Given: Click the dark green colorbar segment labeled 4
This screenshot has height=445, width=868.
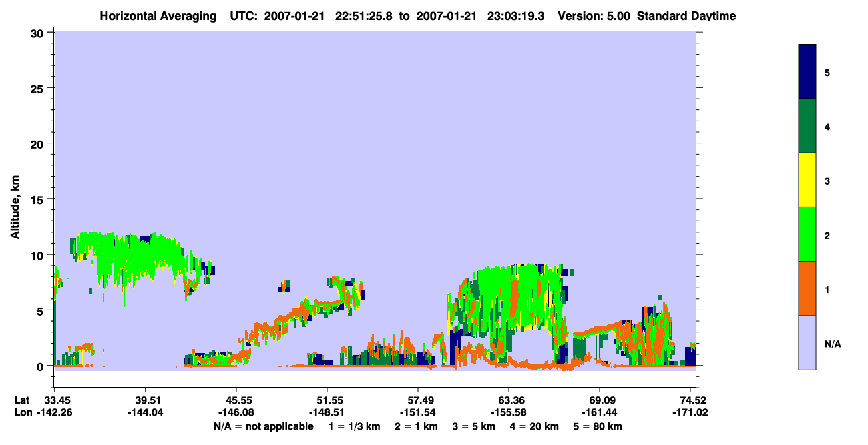Looking at the screenshot, I should point(807,126).
